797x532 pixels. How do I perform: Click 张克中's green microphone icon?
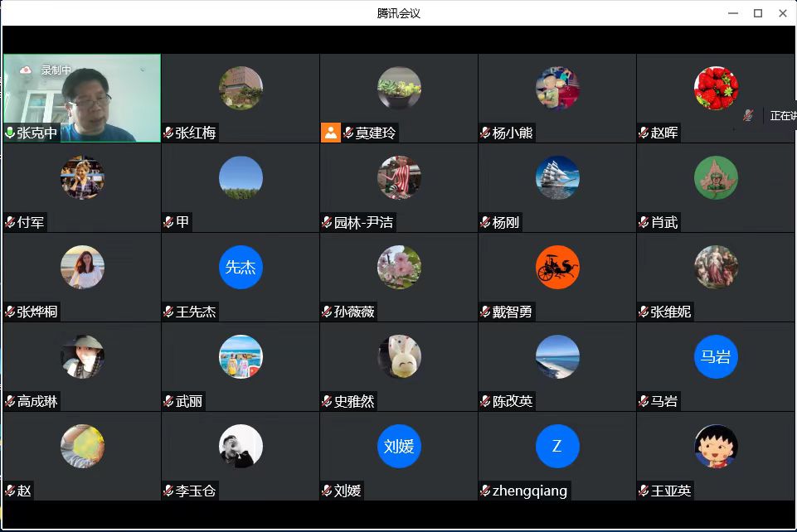10,133
